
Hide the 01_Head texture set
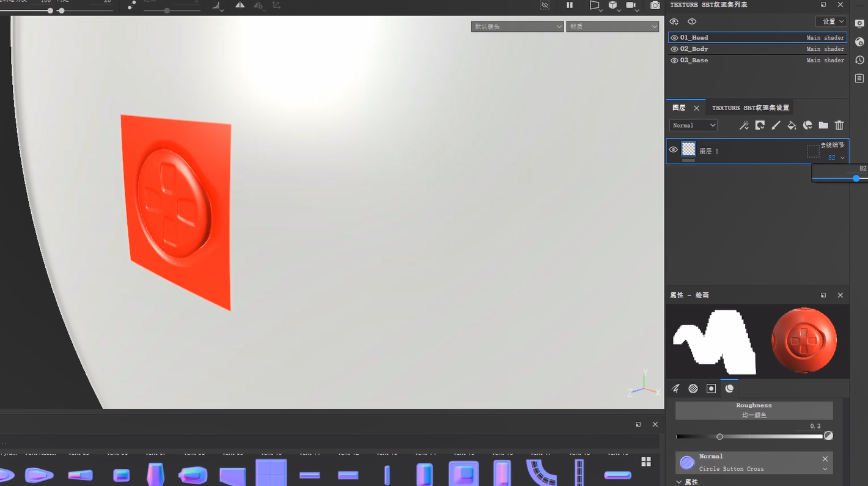click(674, 38)
